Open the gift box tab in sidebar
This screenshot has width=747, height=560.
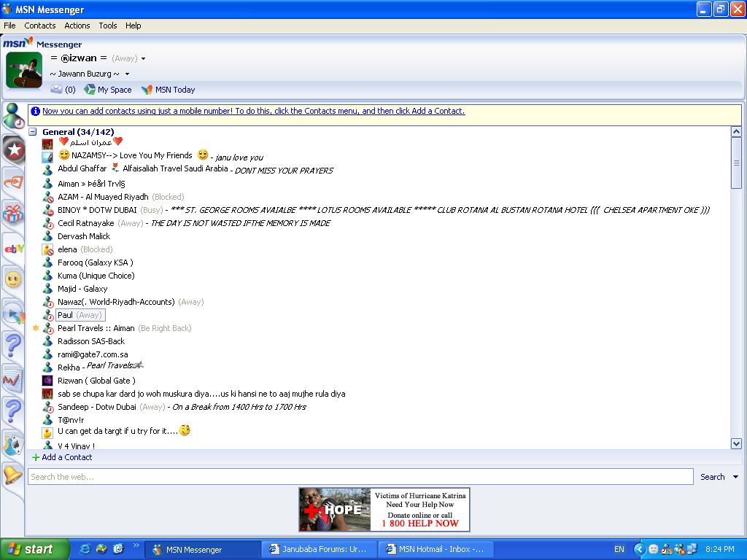tap(13, 214)
